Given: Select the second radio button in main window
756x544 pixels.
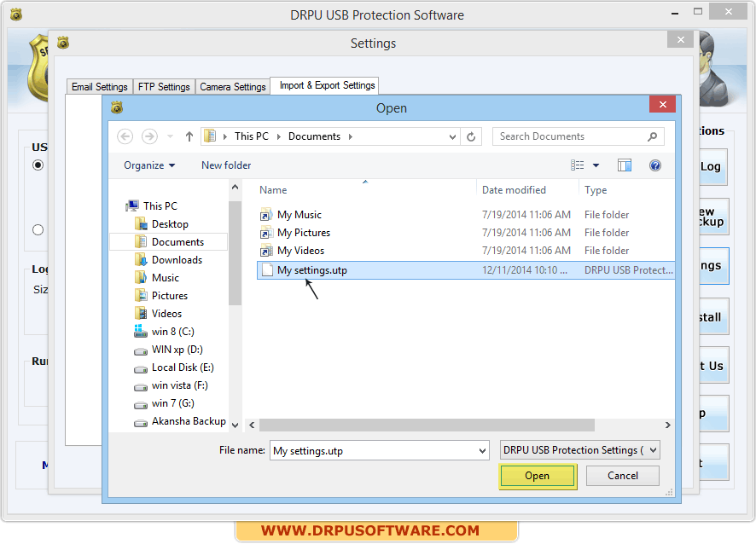Looking at the screenshot, I should [38, 230].
